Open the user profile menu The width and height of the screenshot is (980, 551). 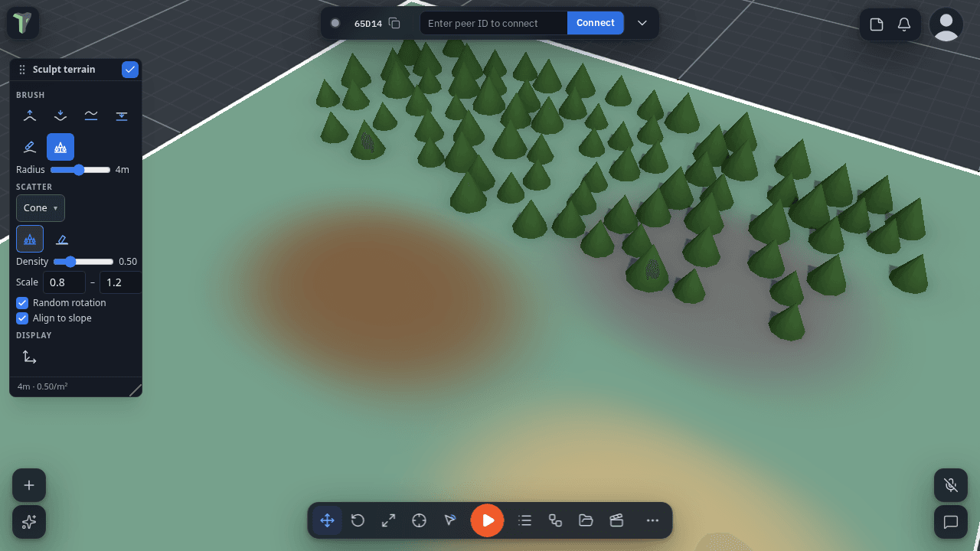[946, 24]
